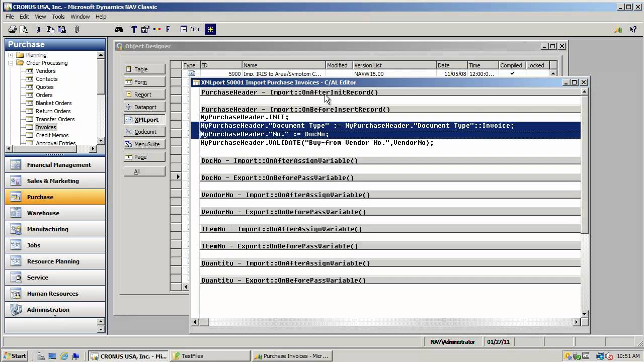The height and width of the screenshot is (362, 644).
Task: Switch to TestFiles taskbar window
Action: pos(209,356)
